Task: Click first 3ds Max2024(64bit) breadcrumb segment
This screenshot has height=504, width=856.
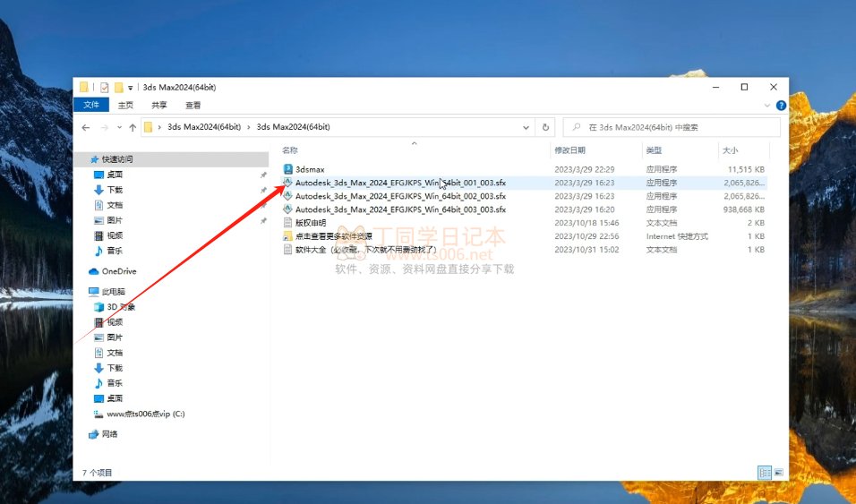Action: pos(204,127)
